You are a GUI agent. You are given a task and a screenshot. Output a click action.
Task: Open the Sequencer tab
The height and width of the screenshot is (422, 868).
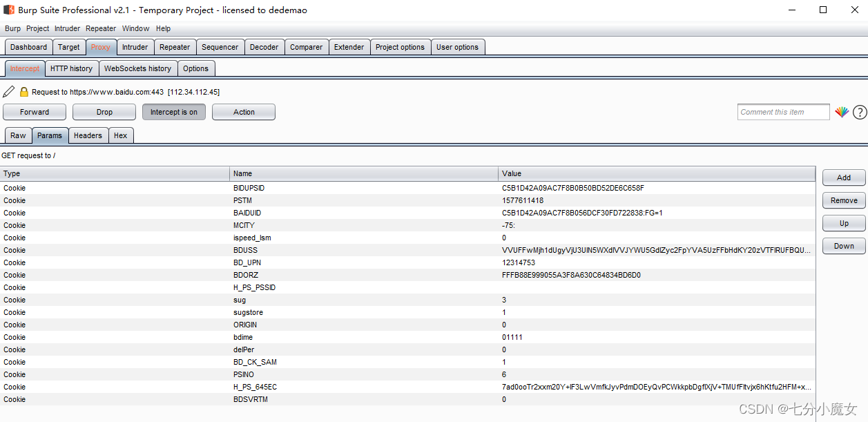(220, 47)
